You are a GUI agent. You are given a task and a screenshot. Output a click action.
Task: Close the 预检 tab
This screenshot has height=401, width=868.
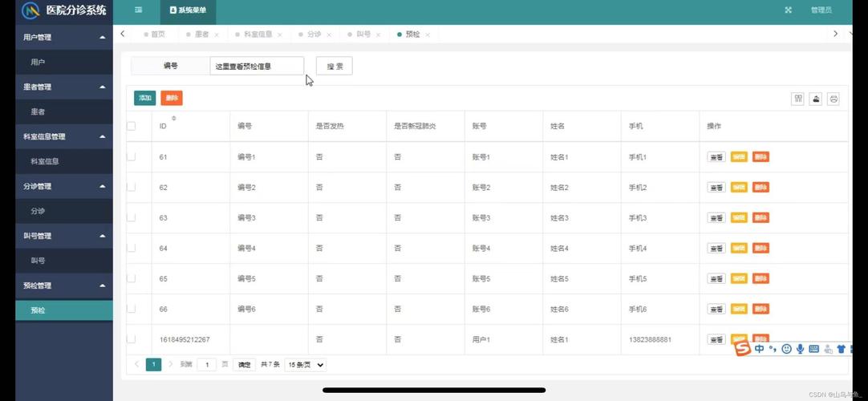click(428, 34)
